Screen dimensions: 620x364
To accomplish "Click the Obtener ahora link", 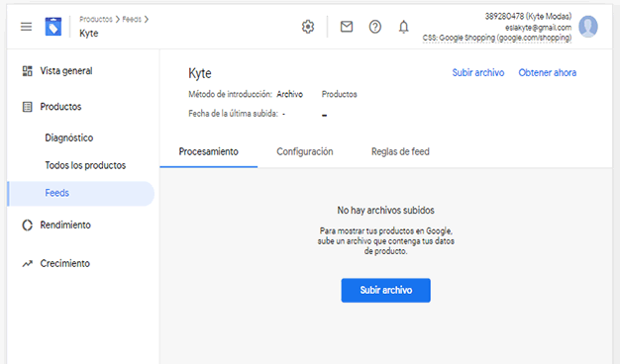I will coord(548,72).
